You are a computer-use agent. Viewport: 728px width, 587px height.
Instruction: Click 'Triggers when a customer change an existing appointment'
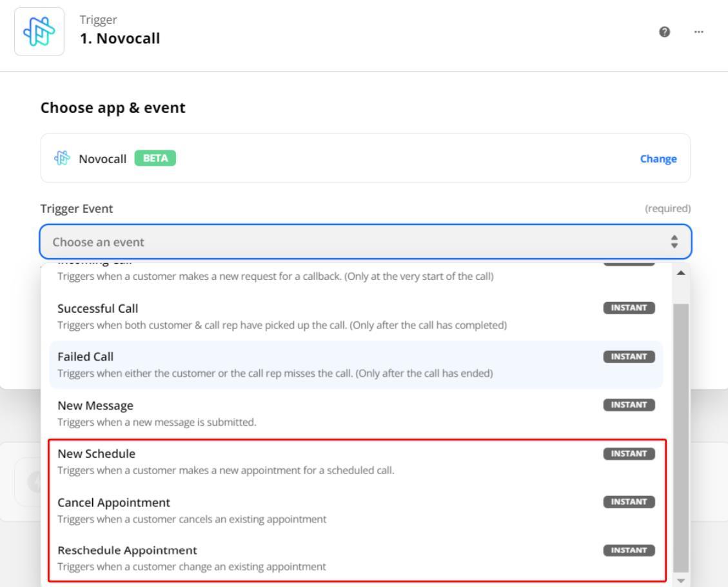pyautogui.click(x=192, y=567)
